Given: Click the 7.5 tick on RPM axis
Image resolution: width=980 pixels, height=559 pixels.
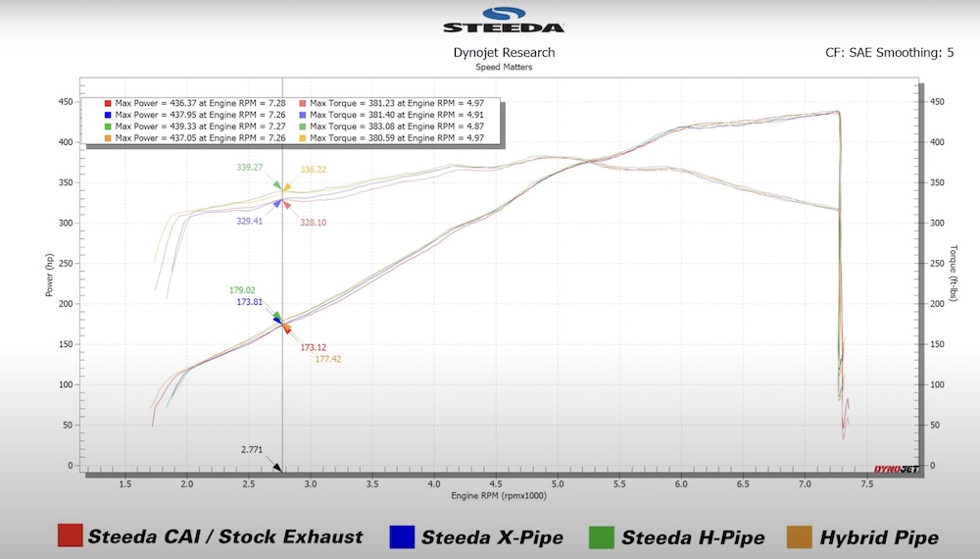Looking at the screenshot, I should click(867, 483).
